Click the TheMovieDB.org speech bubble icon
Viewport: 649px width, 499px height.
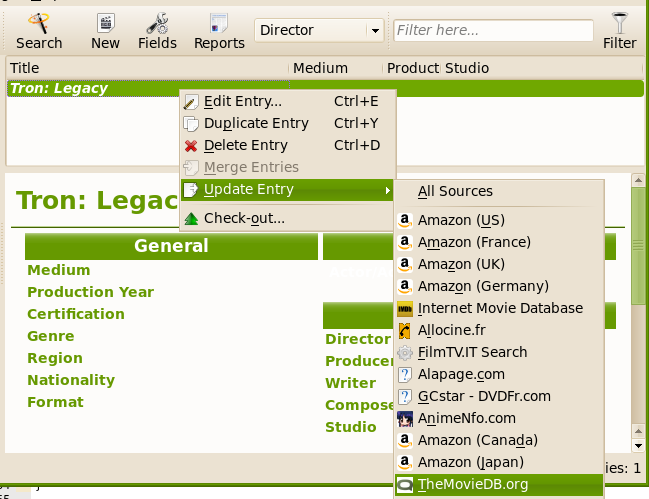405,485
